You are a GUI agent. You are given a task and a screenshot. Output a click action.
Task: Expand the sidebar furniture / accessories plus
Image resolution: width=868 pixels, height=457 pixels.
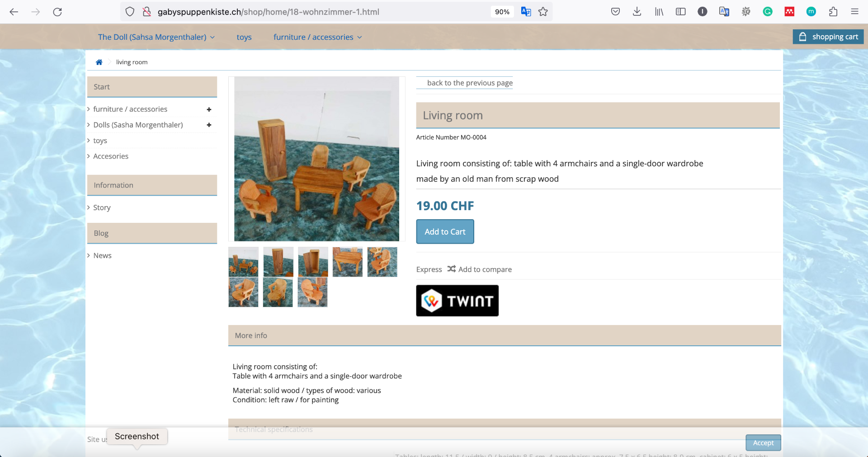pyautogui.click(x=209, y=109)
